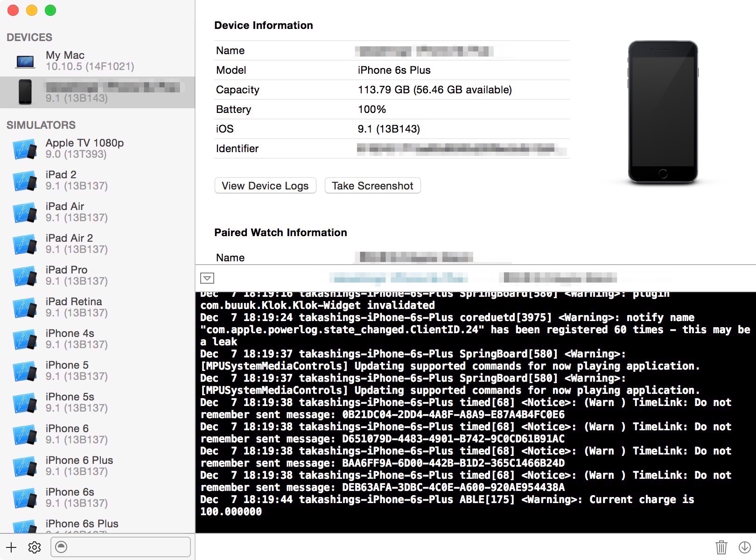Open the filter scope menu in the search field

pos(62,547)
